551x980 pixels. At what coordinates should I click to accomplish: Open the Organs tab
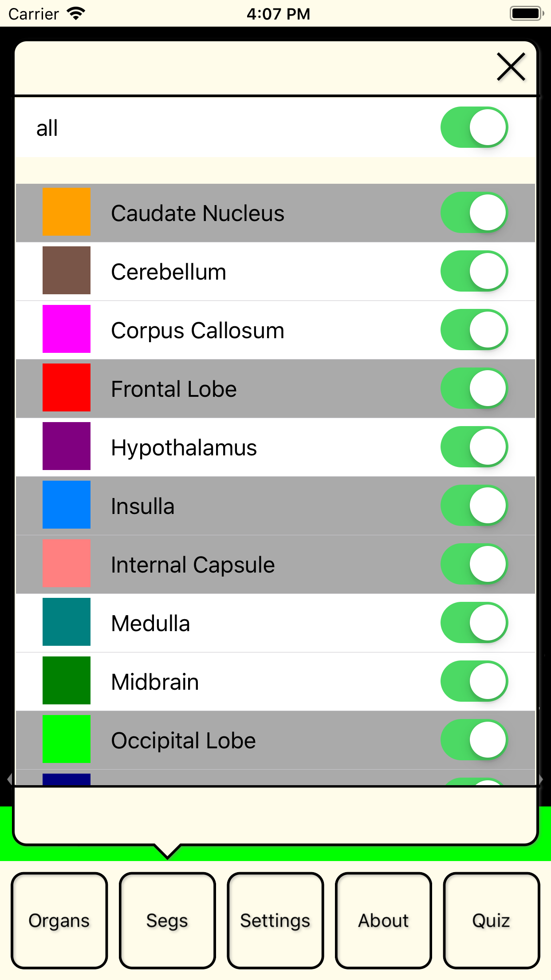click(x=59, y=921)
